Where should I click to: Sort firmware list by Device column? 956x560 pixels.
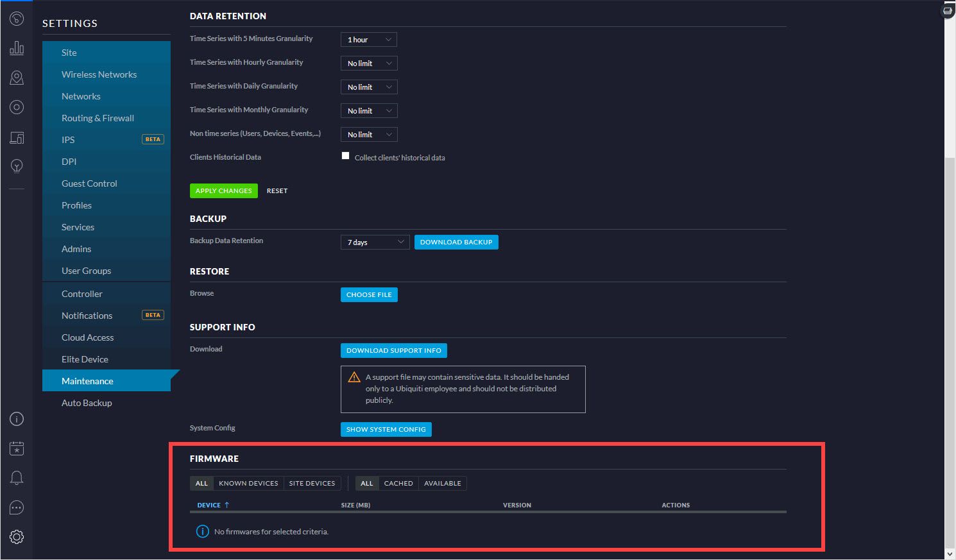(x=209, y=505)
